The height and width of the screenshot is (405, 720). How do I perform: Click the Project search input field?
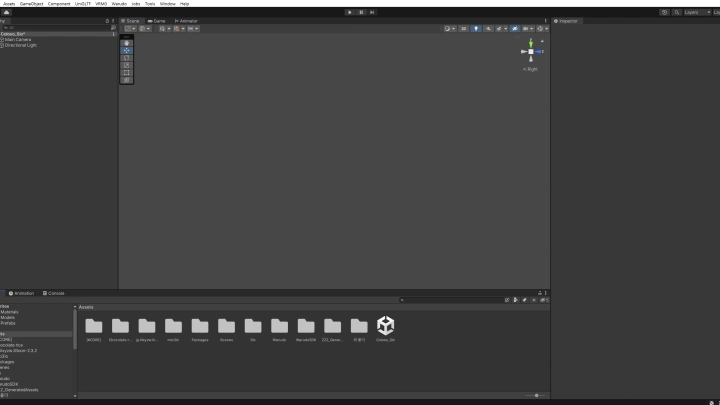pyautogui.click(x=451, y=300)
